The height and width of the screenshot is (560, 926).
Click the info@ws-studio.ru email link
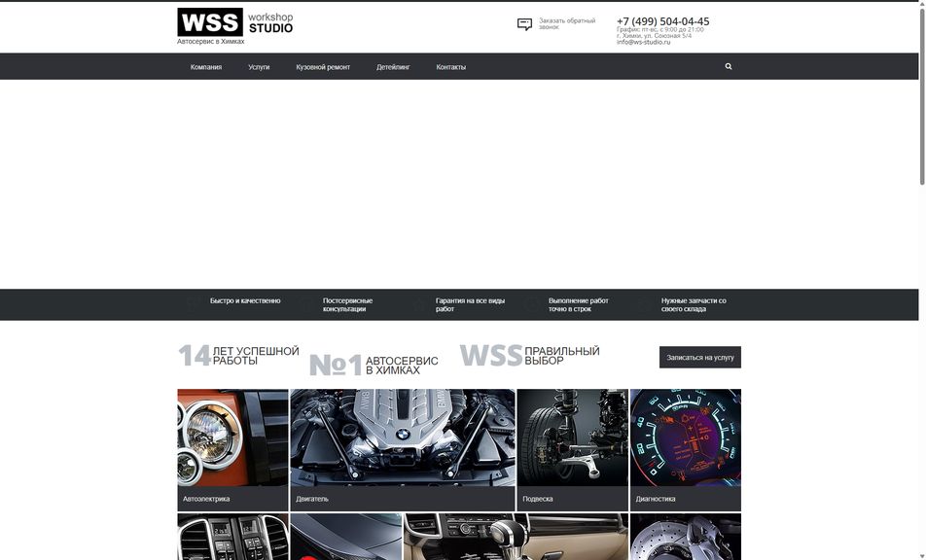[x=644, y=43]
